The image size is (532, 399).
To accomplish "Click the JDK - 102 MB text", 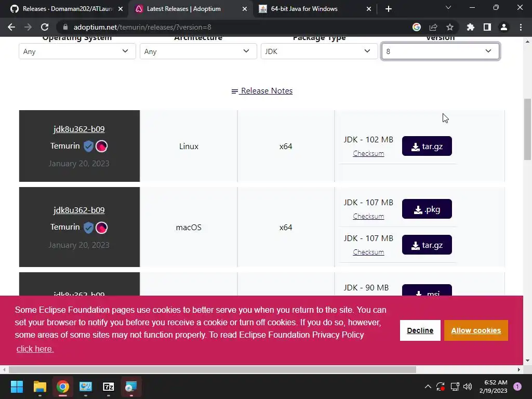I will [368, 139].
